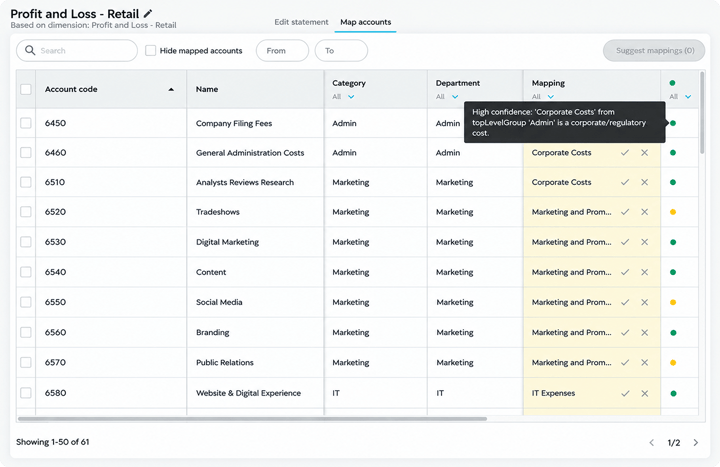Accept the Digital Marketing mapping

pyautogui.click(x=625, y=242)
